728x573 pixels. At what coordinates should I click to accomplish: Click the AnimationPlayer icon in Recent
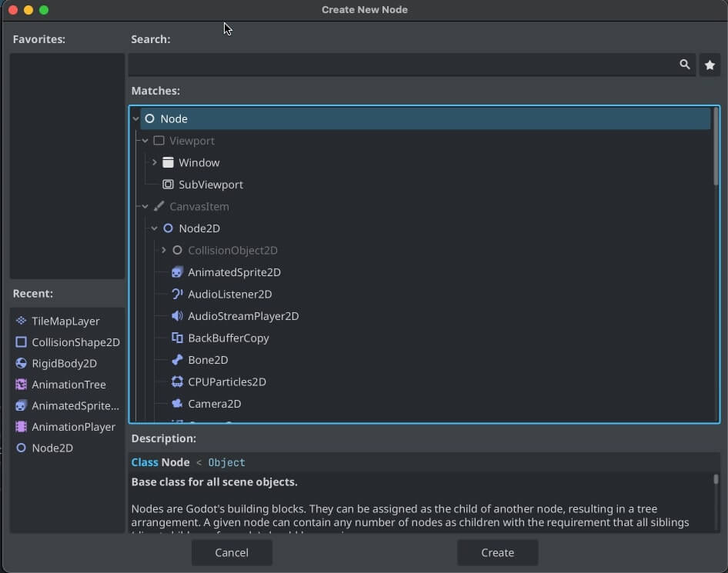21,426
